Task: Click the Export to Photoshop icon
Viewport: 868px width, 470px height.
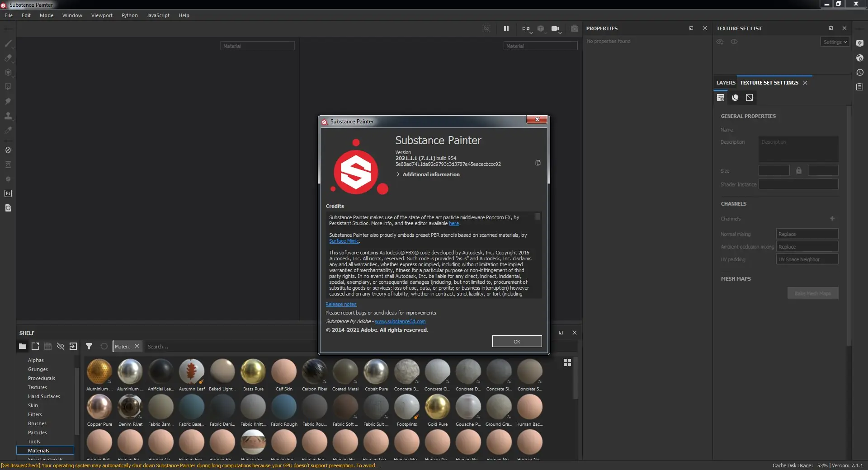Action: click(x=8, y=193)
